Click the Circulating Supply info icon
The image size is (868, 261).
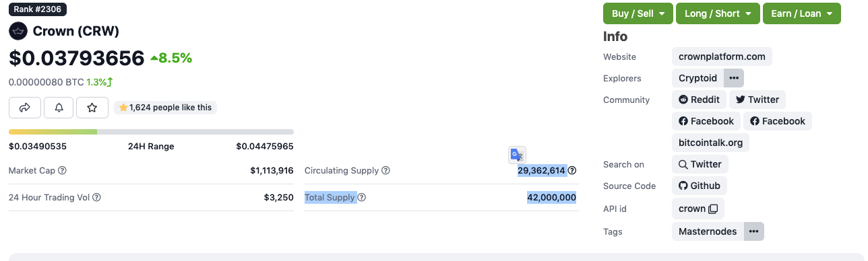pyautogui.click(x=572, y=171)
